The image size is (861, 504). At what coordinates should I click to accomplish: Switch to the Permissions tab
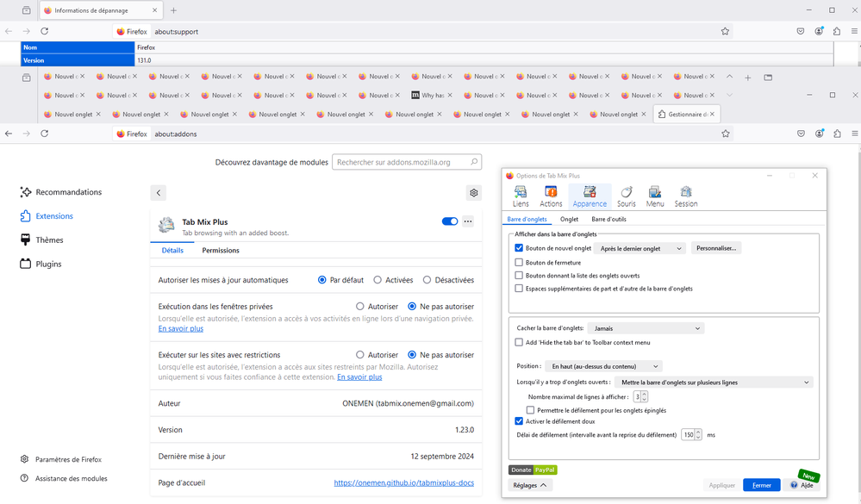(x=220, y=251)
